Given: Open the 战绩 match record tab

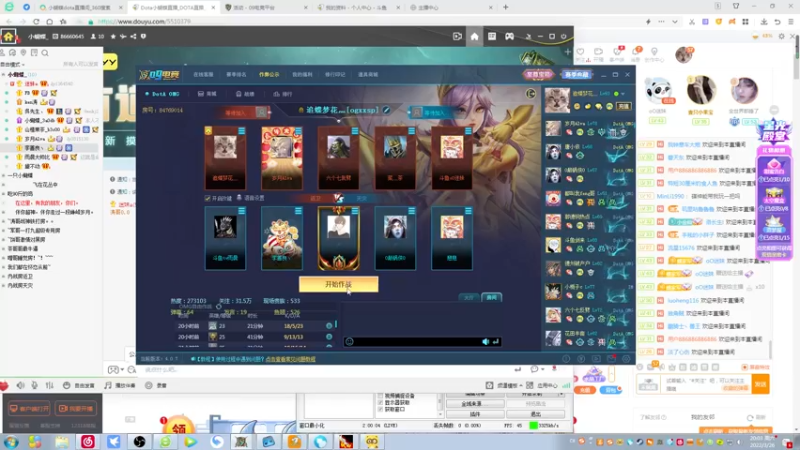Looking at the screenshot, I should coord(245,94).
